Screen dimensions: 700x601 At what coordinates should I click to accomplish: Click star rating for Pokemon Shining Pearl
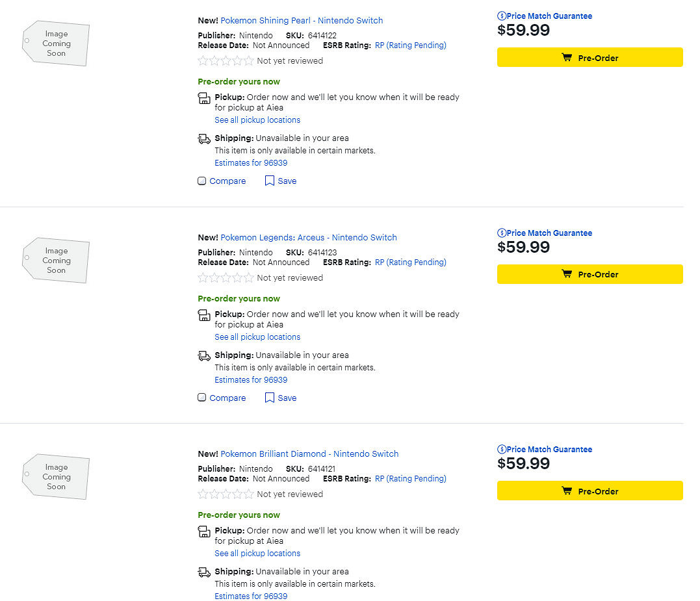pos(226,61)
